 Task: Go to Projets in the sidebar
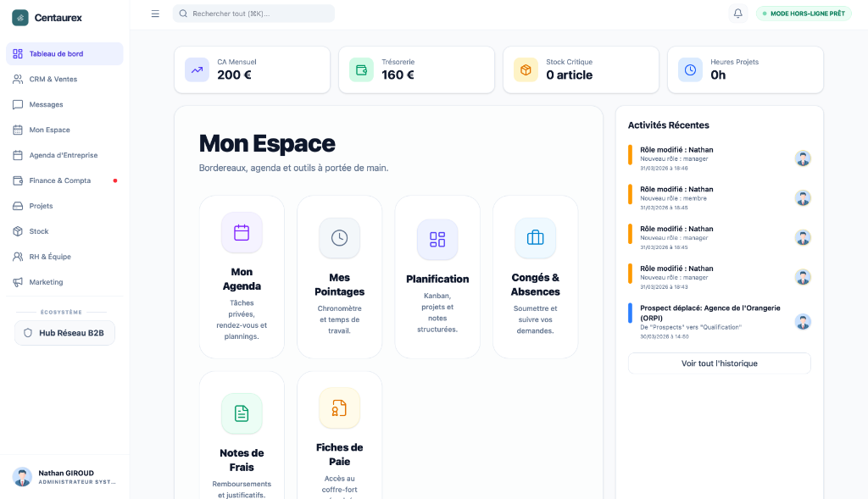(x=64, y=206)
